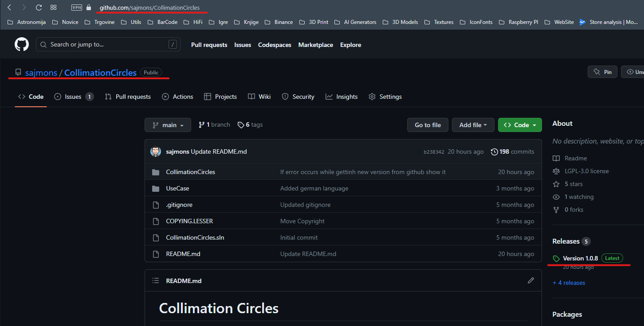Click the GitHub octocat logo
Image resolution: width=644 pixels, height=326 pixels.
point(22,44)
